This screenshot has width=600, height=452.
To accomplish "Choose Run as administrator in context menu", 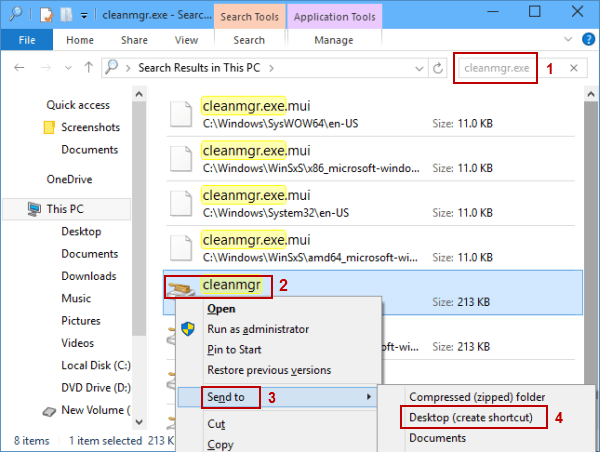I will click(258, 329).
